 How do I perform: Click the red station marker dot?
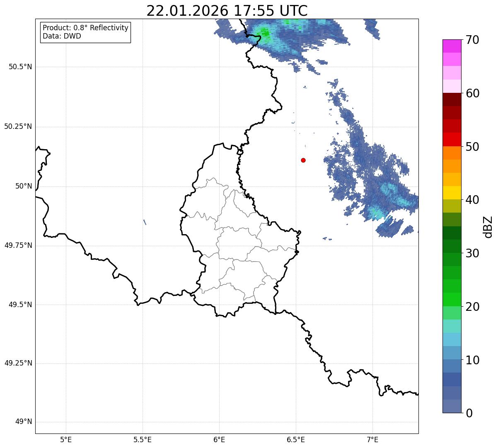click(x=303, y=160)
